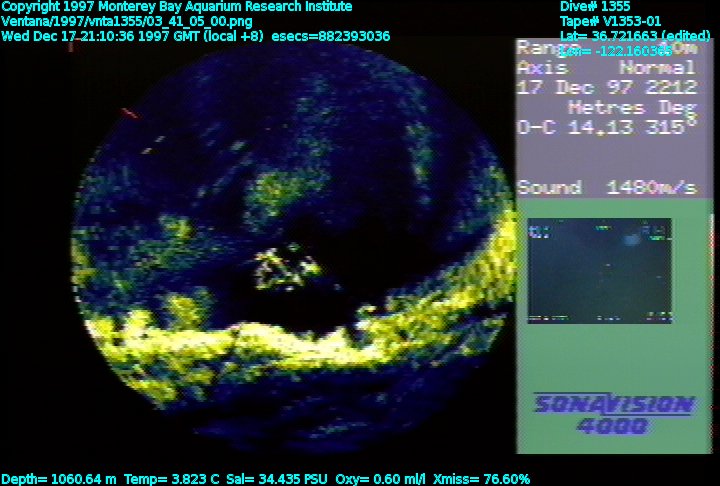The width and height of the screenshot is (720, 486).
Task: Click the Temp= 3.823 C readout
Action: pos(172,479)
